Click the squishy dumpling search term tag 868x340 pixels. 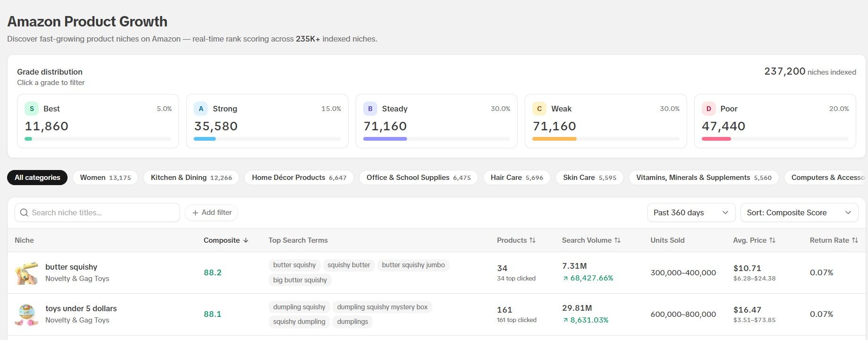[299, 322]
